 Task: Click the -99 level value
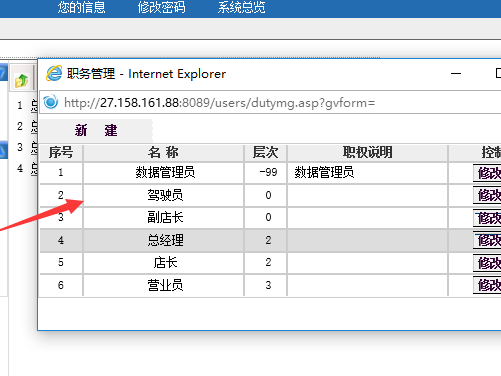click(x=268, y=172)
